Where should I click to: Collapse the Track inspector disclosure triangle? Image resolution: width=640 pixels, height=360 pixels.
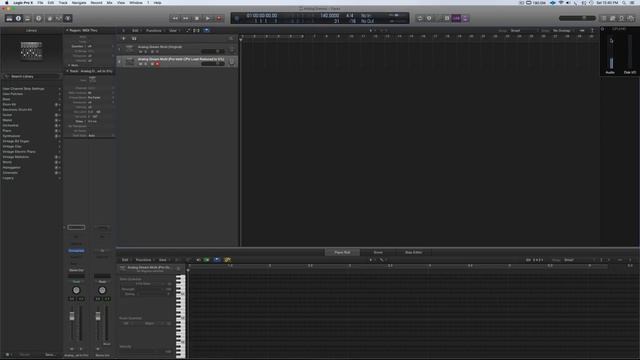[67, 71]
